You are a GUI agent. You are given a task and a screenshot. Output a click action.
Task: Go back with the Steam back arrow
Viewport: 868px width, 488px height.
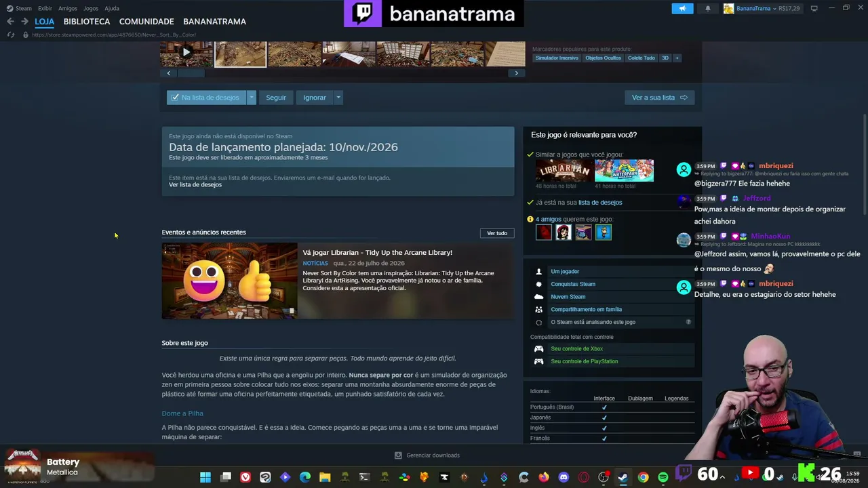click(x=10, y=22)
